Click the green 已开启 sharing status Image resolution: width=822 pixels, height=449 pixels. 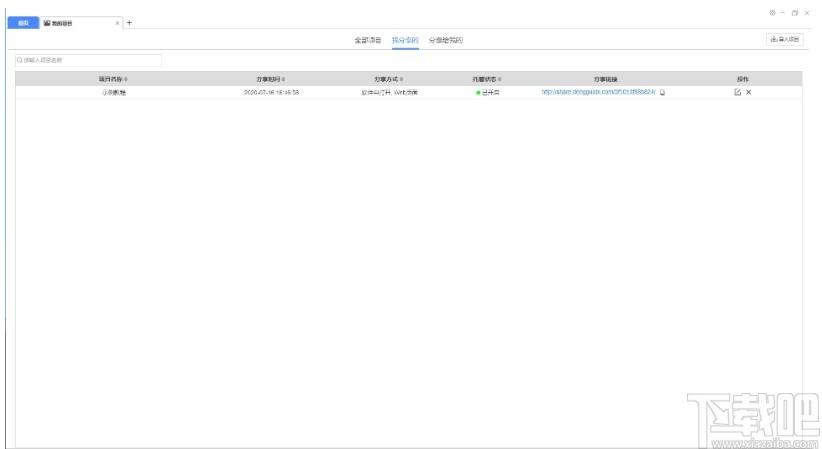[488, 92]
